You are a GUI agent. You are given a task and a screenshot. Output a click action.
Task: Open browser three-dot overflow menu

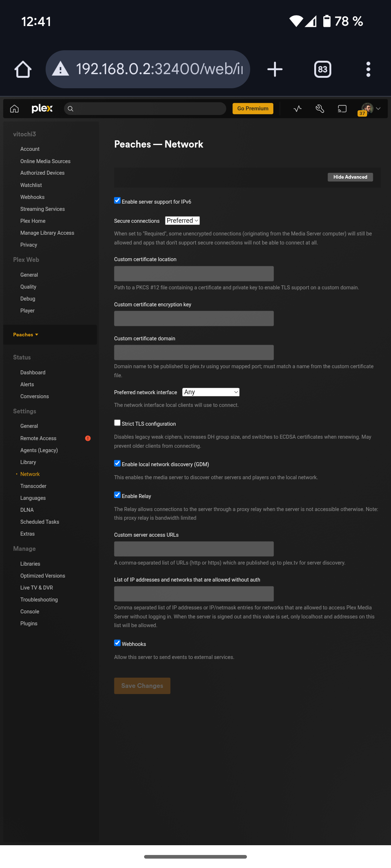pyautogui.click(x=368, y=69)
